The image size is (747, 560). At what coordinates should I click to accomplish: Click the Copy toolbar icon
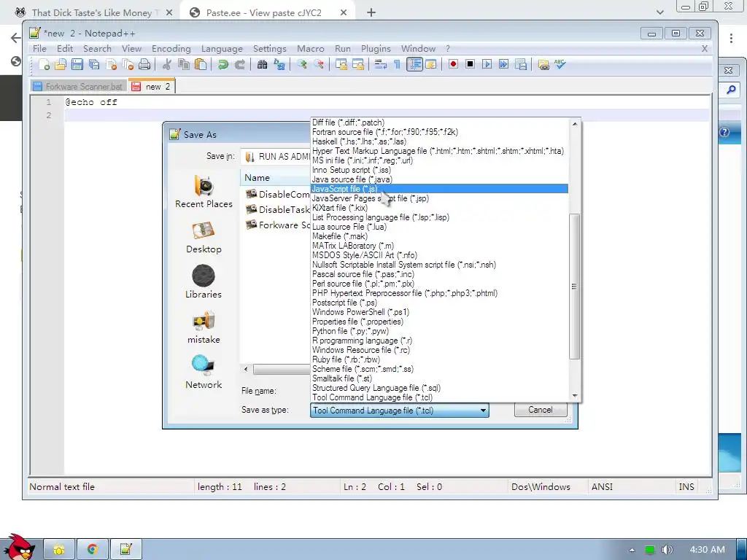[183, 64]
